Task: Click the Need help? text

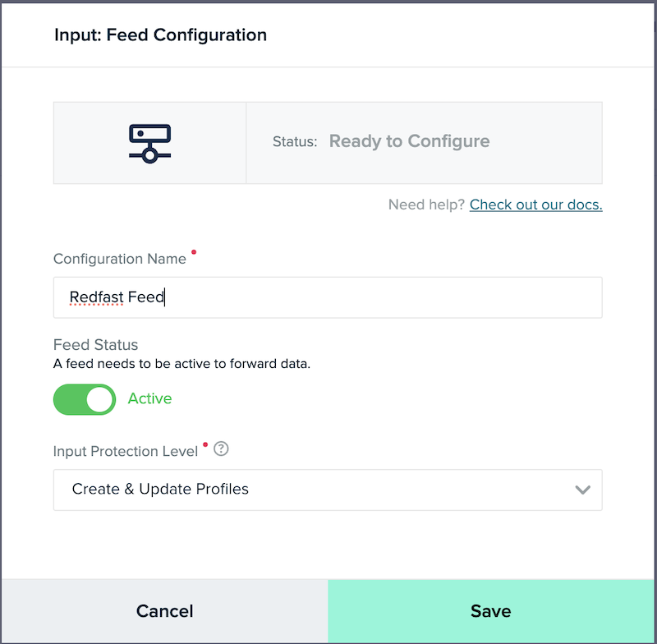Action: [x=426, y=205]
